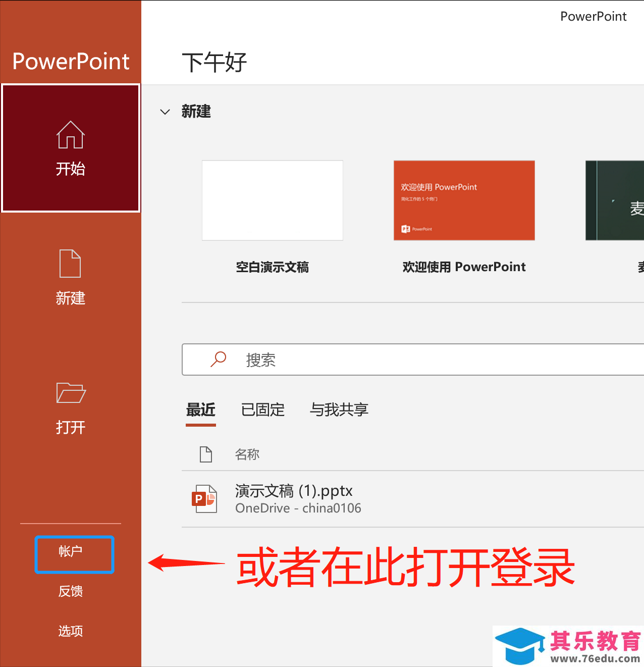Click the 新建 section heading
The image size is (644, 667).
[196, 111]
